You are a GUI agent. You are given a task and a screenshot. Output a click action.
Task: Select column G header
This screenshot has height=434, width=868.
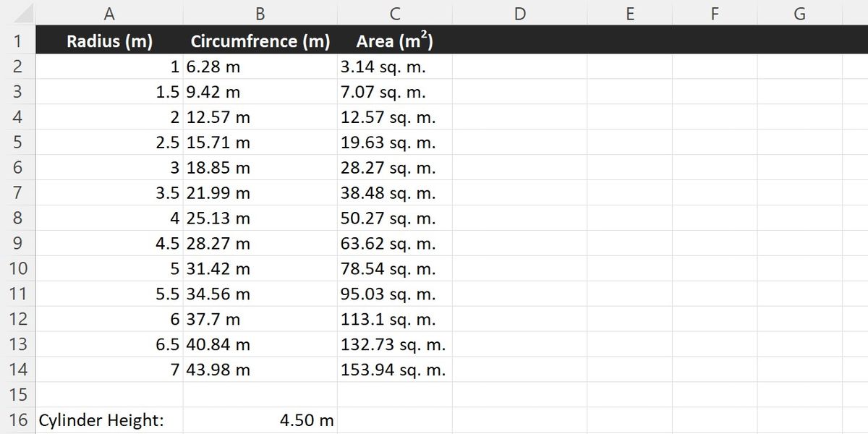(800, 13)
